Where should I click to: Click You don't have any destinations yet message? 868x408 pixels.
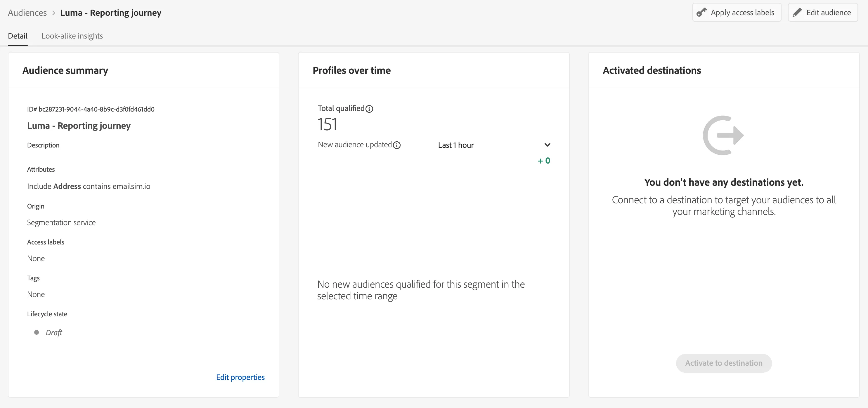(724, 182)
